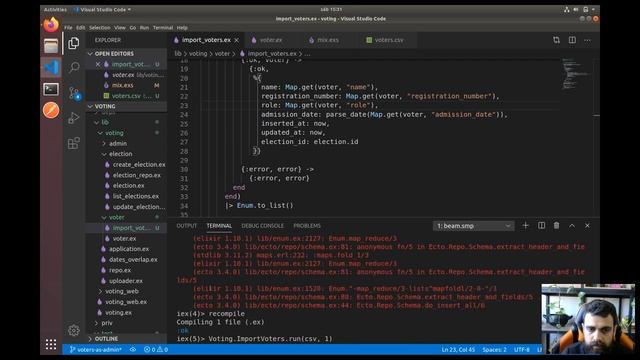This screenshot has height=360, width=640.
Task: Open application.ex in the file tree
Action: pos(129,249)
